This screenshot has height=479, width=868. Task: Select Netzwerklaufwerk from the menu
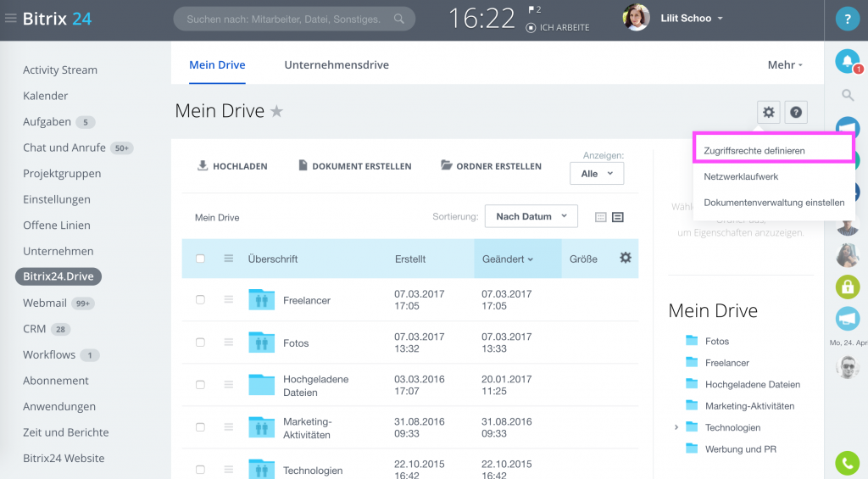[741, 176]
